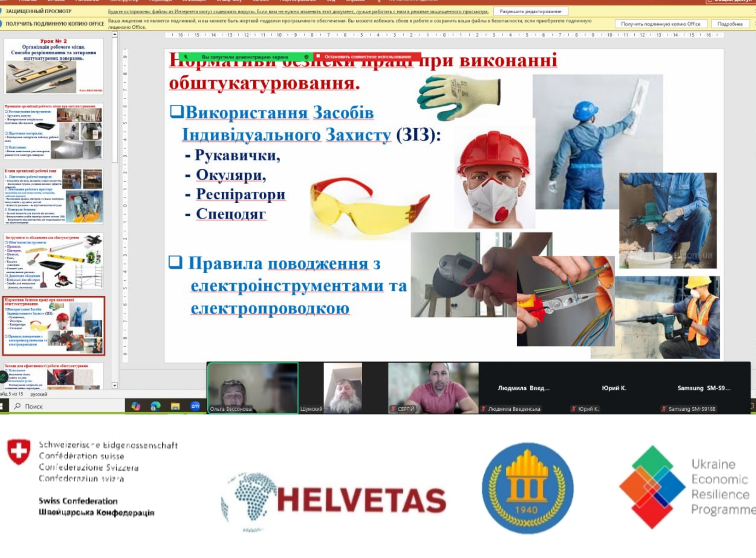Click muted mic icon for Людмила Введенська

click(483, 409)
